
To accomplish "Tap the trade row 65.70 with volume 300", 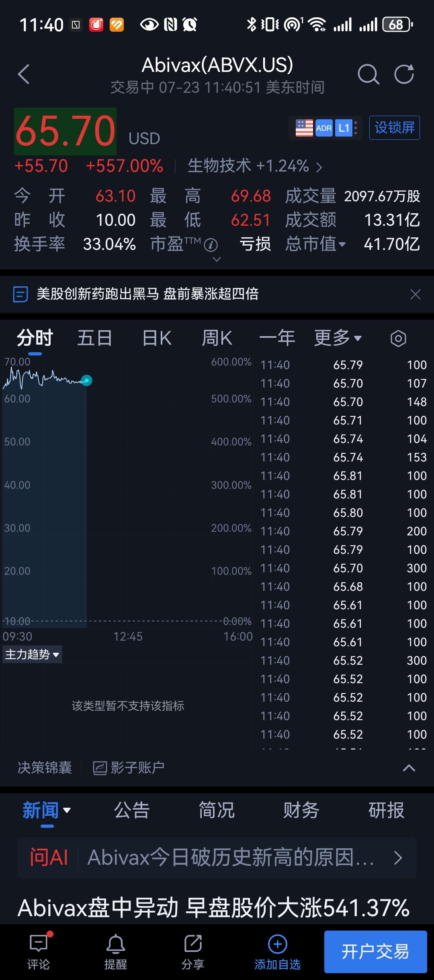I will coord(343,568).
